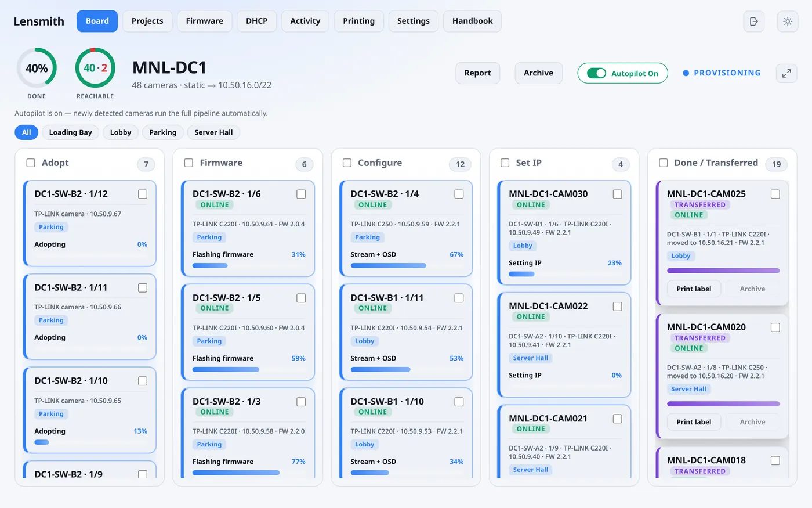Screen dimensions: 812x508
Task: Check the MNL-DC1-CAM025 card checkbox
Action: [x=775, y=194]
